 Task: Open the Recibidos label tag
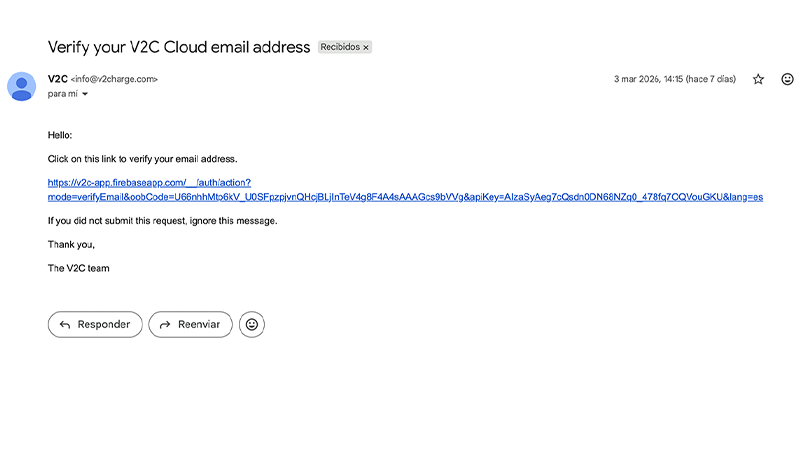(x=339, y=47)
